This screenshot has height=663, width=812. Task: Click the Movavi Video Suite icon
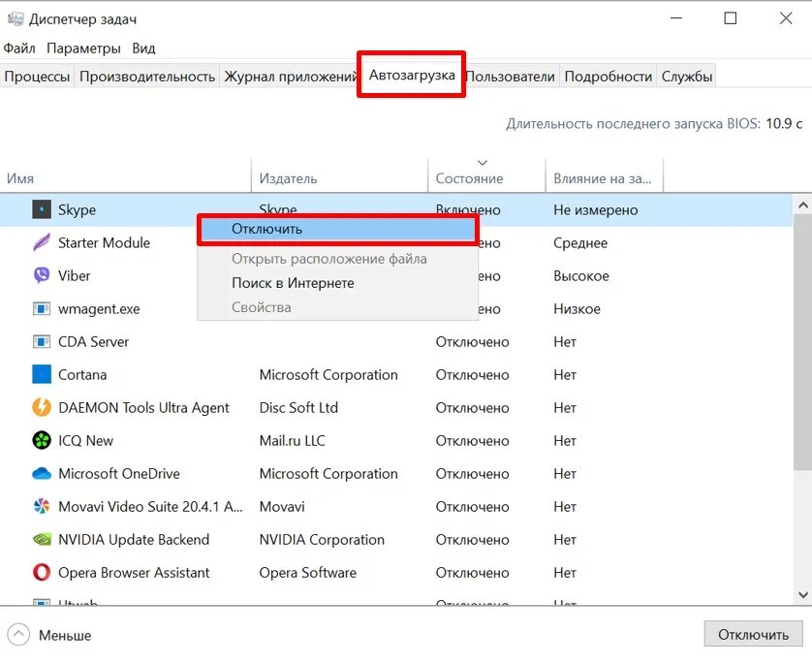[x=42, y=506]
